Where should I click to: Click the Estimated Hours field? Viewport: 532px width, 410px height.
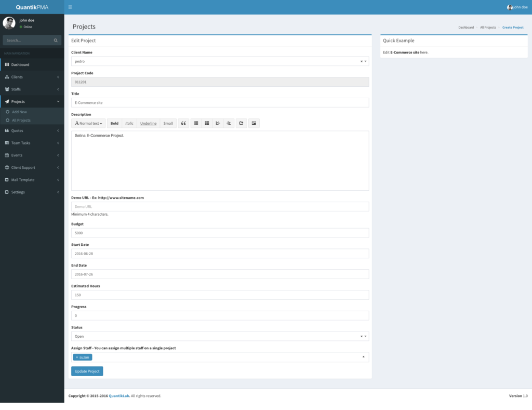220,295
